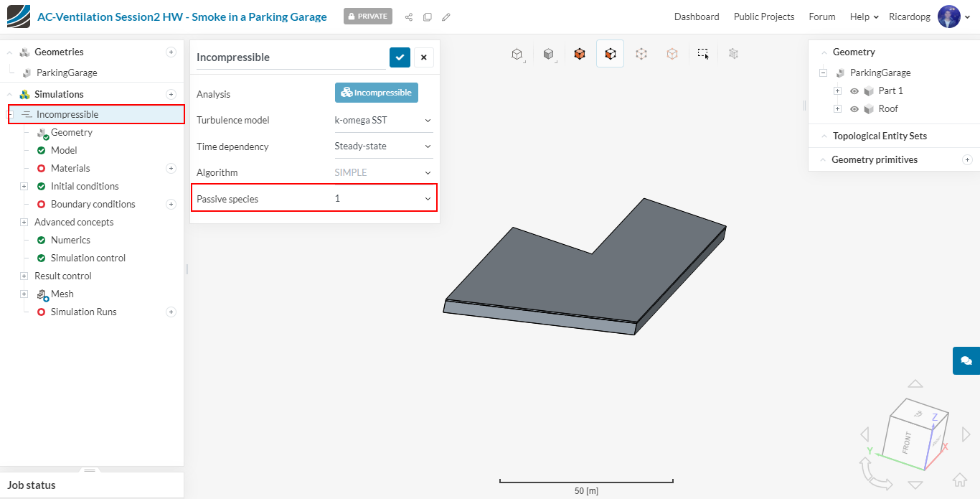980x499 pixels.
Task: Add a geometry primitive with plus icon
Action: point(967,159)
